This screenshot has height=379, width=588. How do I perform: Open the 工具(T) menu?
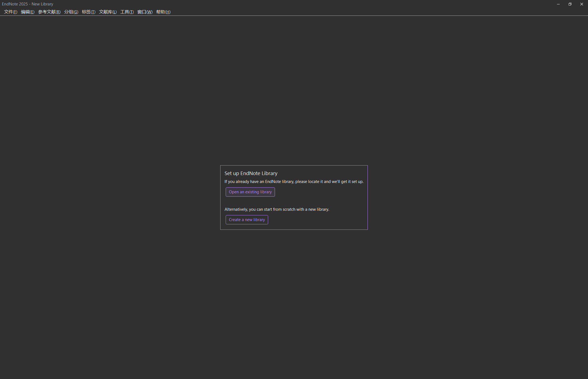click(127, 12)
